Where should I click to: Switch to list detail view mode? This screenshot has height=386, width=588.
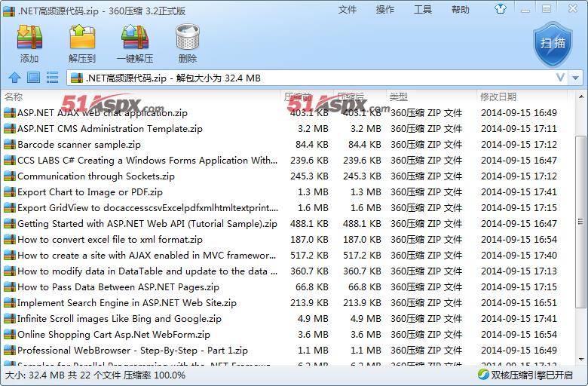tap(52, 78)
